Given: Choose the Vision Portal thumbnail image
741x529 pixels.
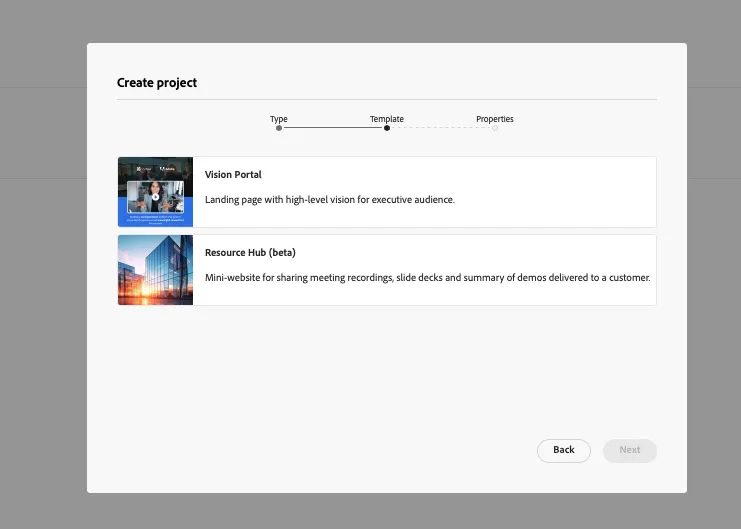Looking at the screenshot, I should tap(155, 192).
